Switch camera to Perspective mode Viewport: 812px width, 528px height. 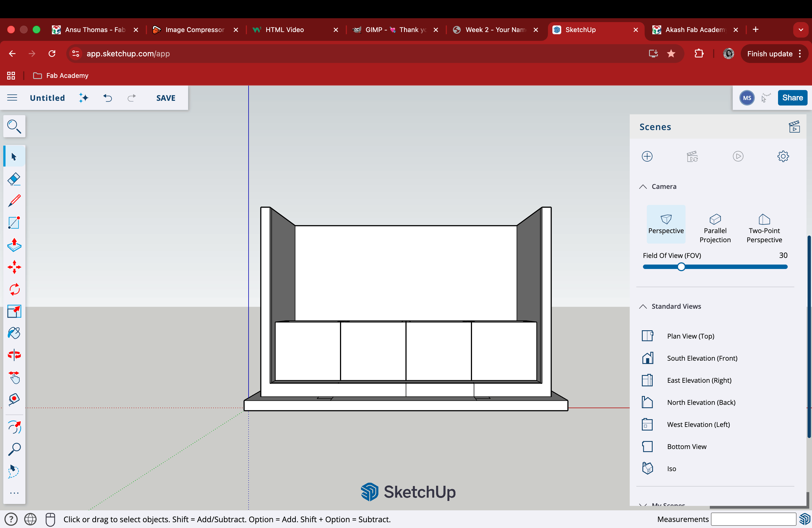[x=666, y=224]
